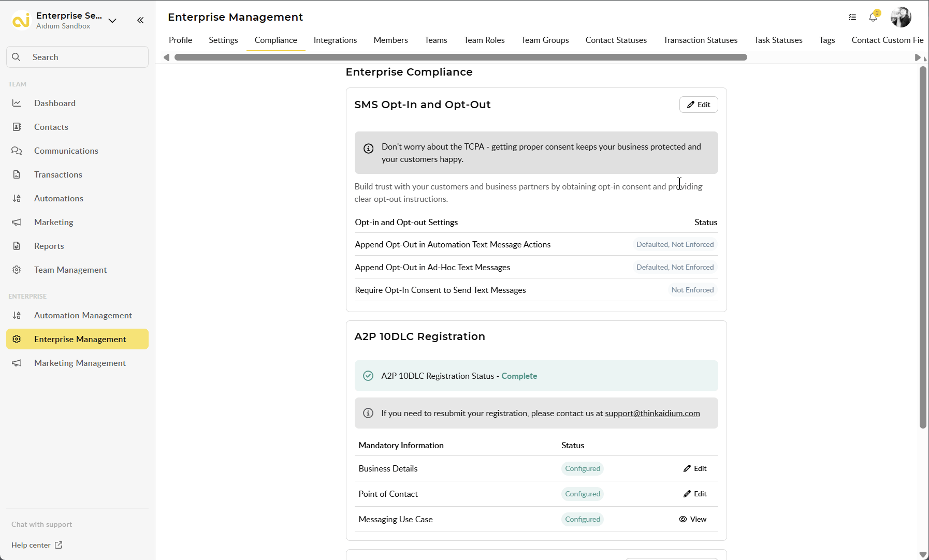
Task: Click the Search input field
Action: coord(78,57)
